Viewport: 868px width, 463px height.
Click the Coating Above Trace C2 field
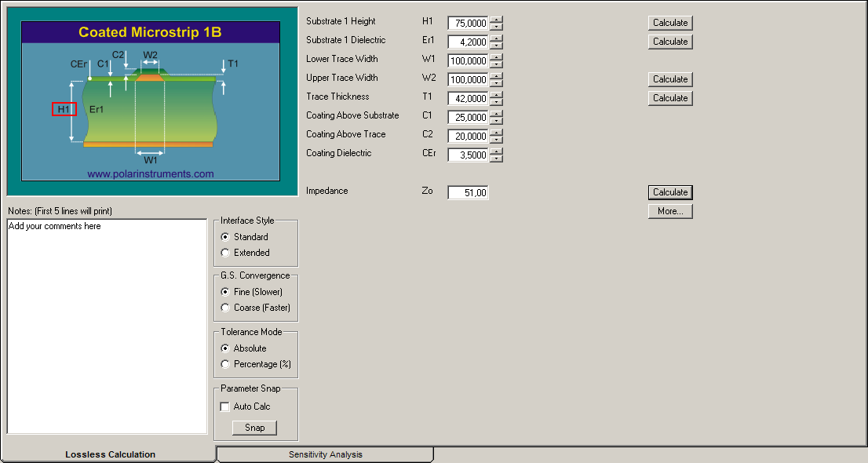click(x=468, y=136)
